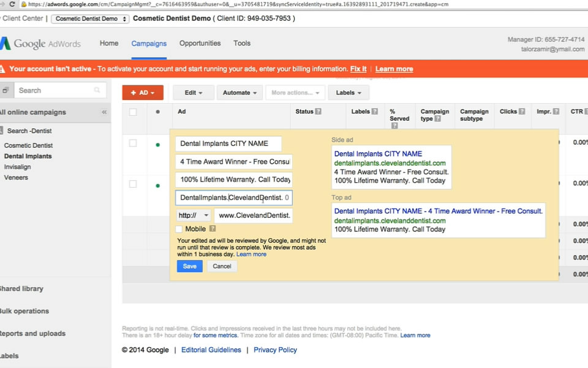Click the headline field 'Dental Implants CITY NAME'
This screenshot has width=588, height=368.
[x=228, y=144]
